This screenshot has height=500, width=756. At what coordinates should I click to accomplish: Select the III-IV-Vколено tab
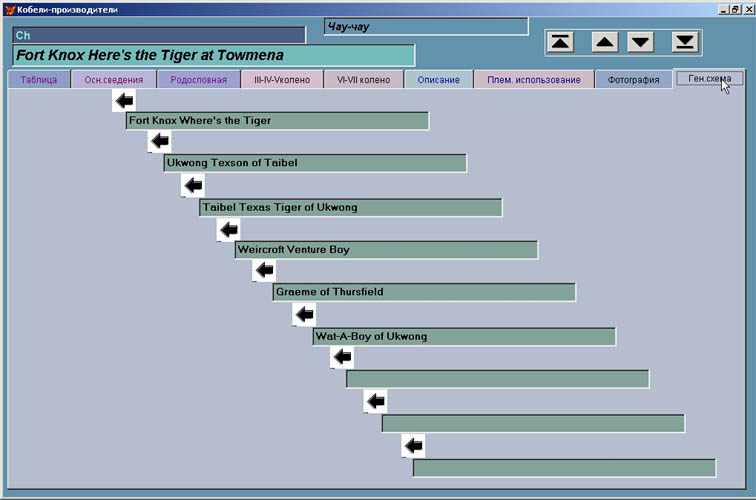[x=282, y=80]
